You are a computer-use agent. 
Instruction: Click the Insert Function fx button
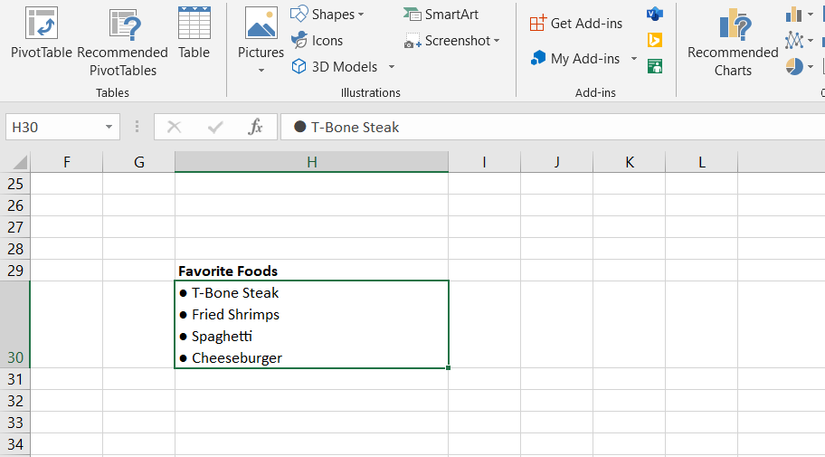pyautogui.click(x=256, y=127)
